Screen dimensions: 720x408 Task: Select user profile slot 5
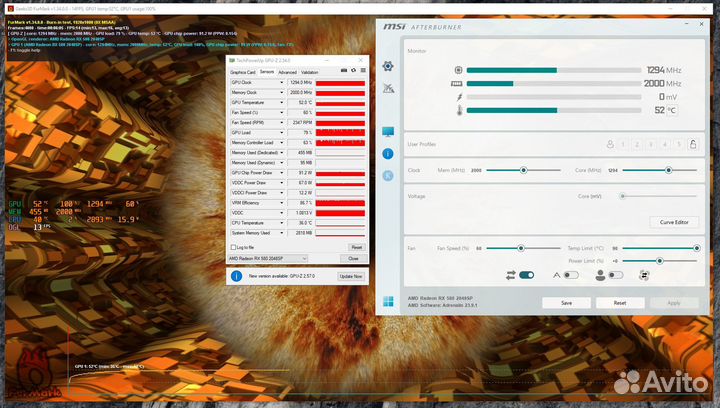pyautogui.click(x=679, y=144)
